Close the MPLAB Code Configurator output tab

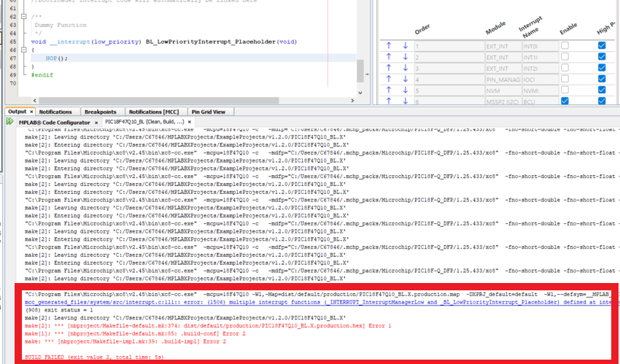coord(95,122)
